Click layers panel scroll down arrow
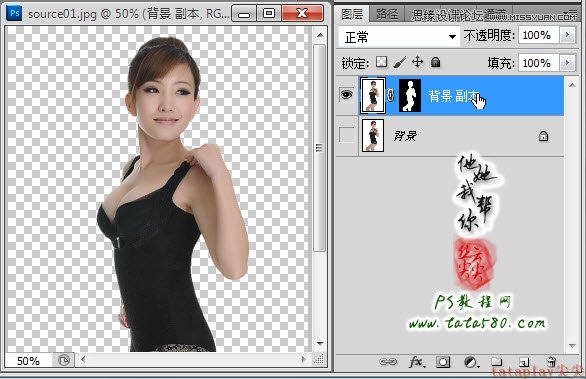The image size is (586, 379). pos(572,346)
